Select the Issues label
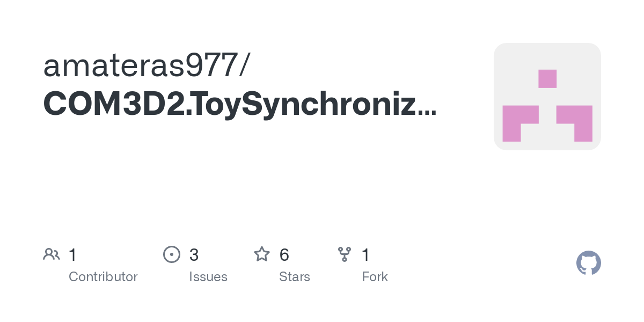 pyautogui.click(x=208, y=277)
